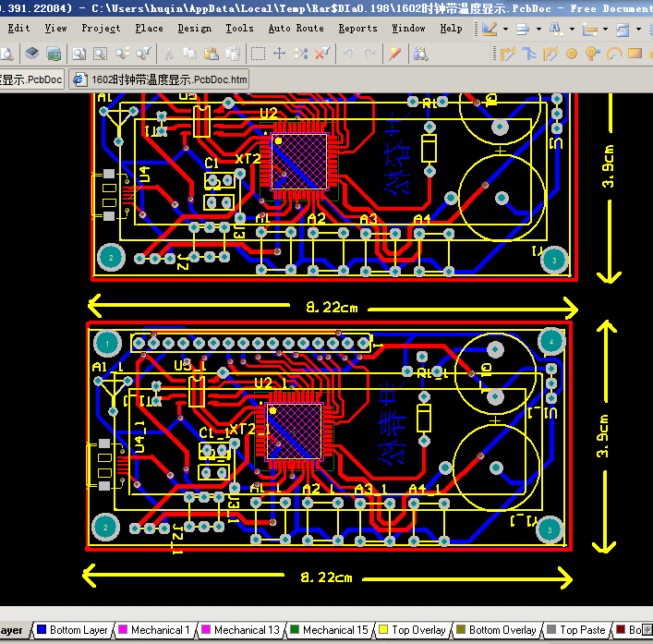The image size is (653, 644).
Task: Click the Place Dimension icon
Action: click(589, 29)
